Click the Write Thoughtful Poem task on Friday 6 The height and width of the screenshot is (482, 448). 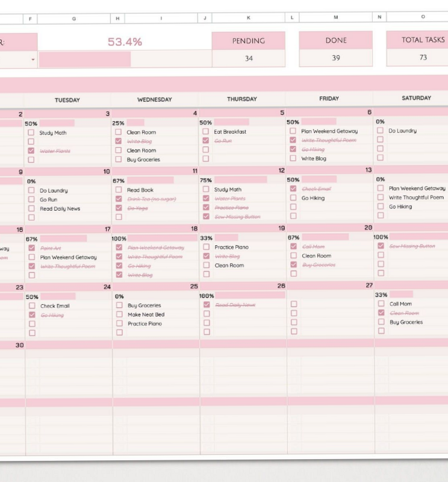329,140
